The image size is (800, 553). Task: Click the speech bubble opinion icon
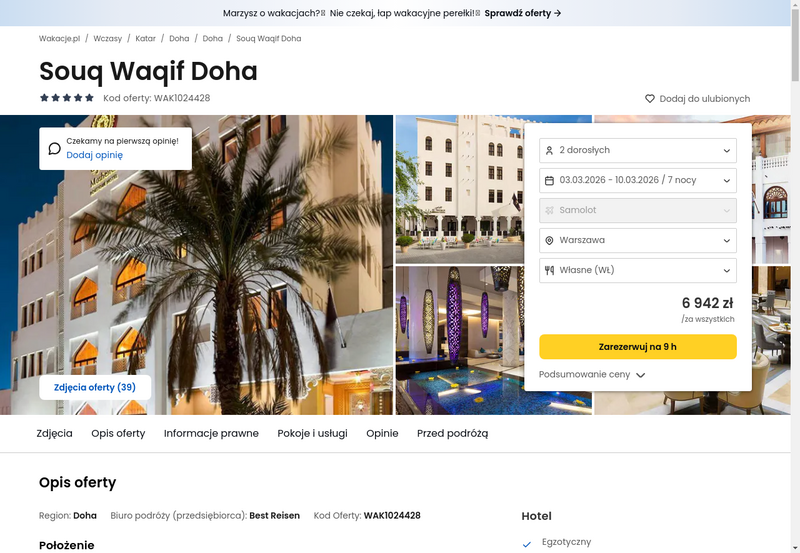54,148
